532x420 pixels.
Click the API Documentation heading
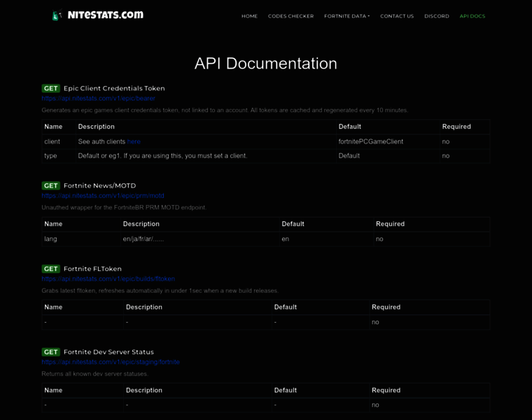click(266, 64)
